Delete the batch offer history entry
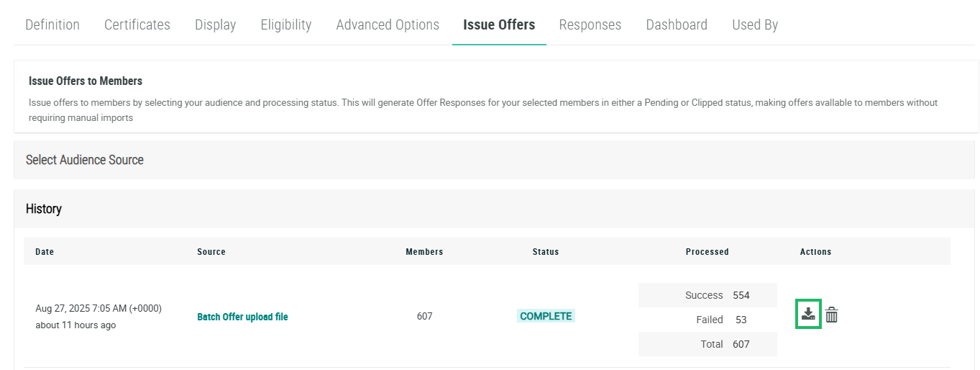 [x=832, y=315]
